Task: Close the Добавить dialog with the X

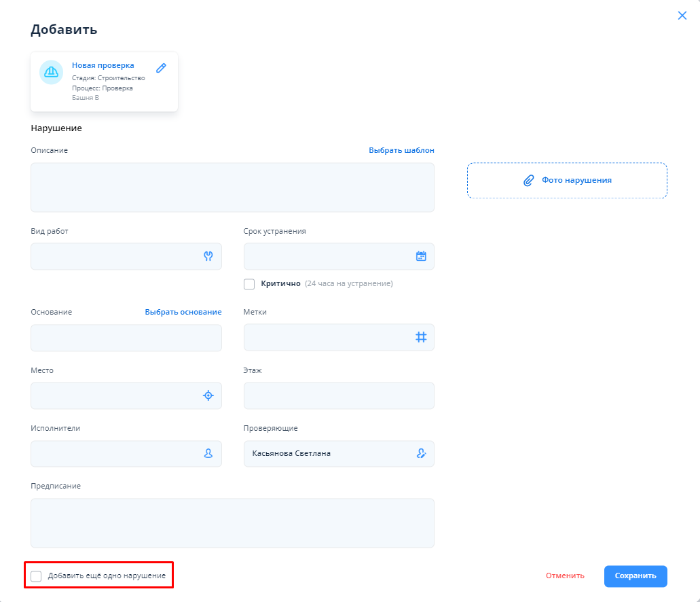Action: tap(682, 16)
